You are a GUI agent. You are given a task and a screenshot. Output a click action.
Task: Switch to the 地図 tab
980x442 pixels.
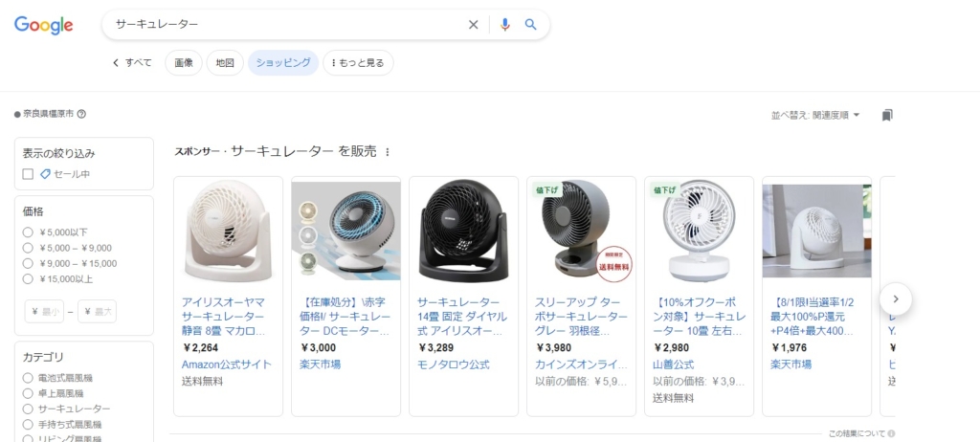(x=225, y=63)
